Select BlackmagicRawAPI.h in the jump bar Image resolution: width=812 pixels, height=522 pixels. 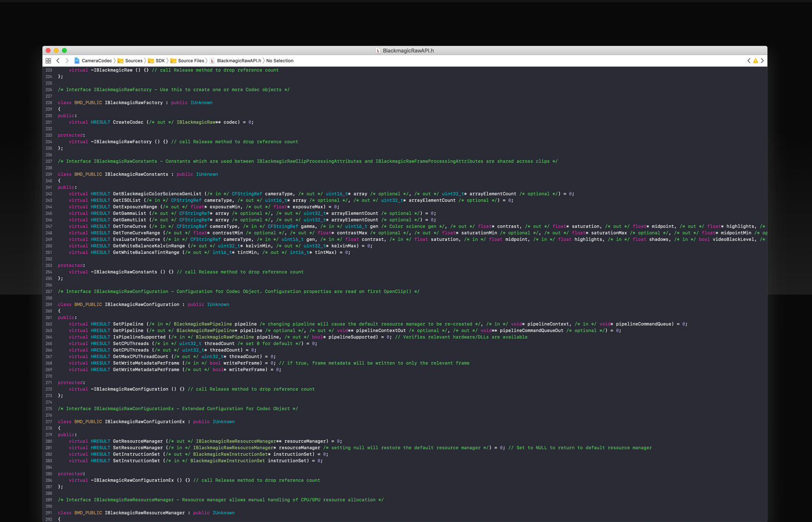239,61
